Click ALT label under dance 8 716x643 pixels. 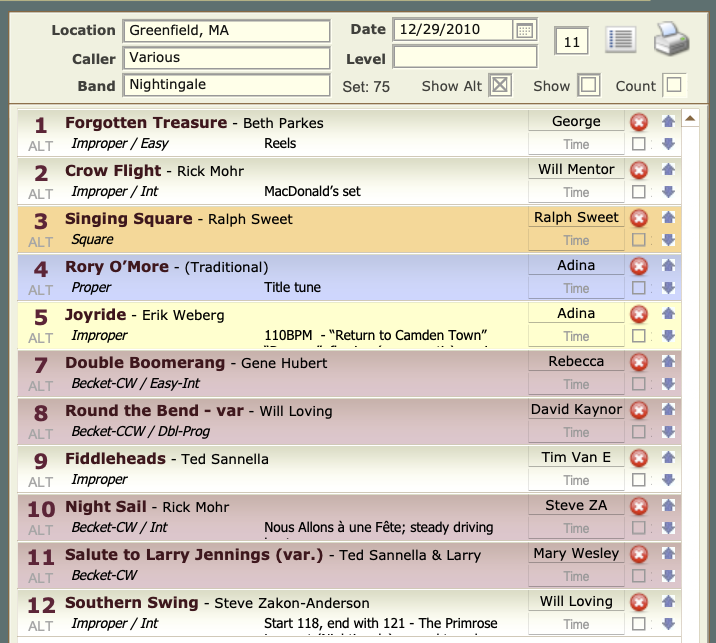[41, 434]
